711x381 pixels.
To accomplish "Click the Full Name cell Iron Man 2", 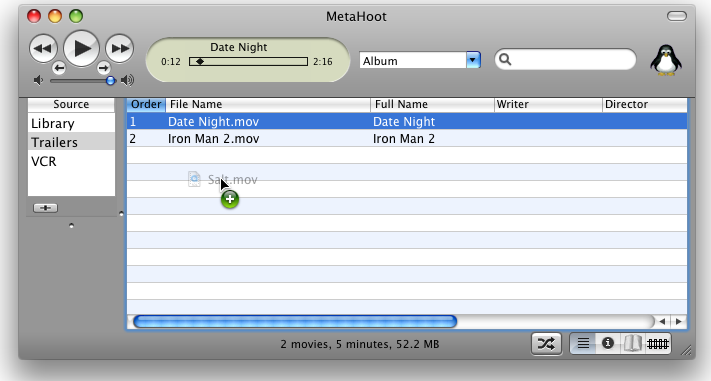I will [404, 138].
